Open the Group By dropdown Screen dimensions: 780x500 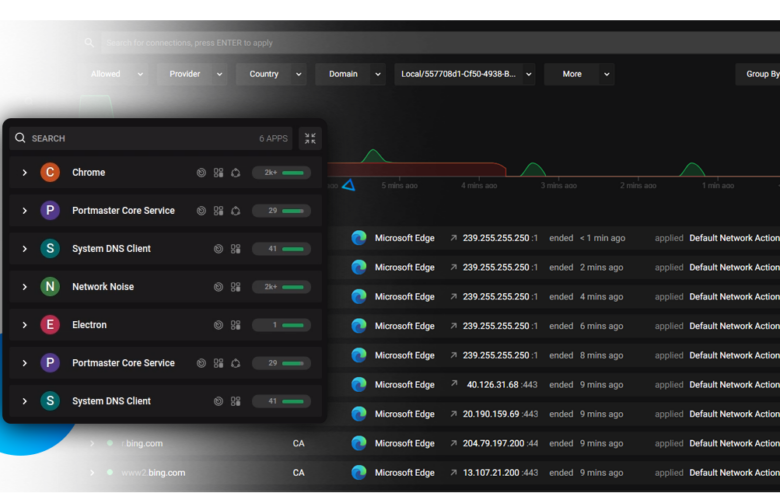(758, 74)
